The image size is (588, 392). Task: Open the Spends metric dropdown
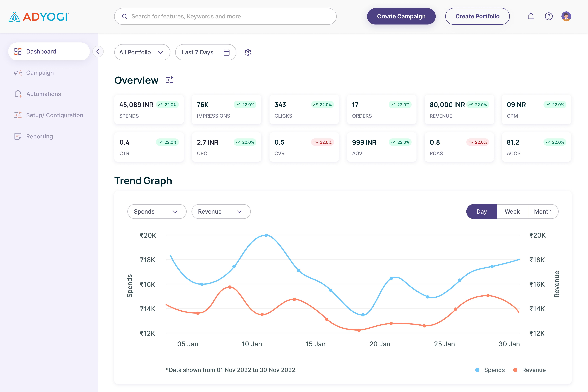click(x=157, y=212)
